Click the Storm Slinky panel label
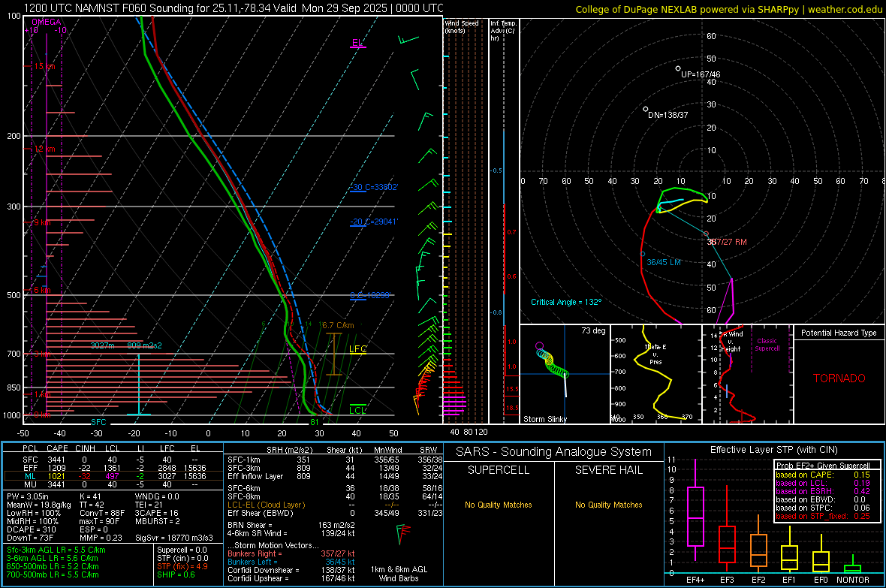The image size is (886, 588). [544, 419]
